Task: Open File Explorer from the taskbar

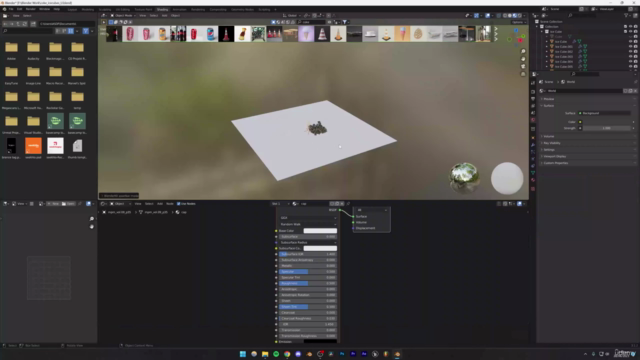Action: click(265, 354)
